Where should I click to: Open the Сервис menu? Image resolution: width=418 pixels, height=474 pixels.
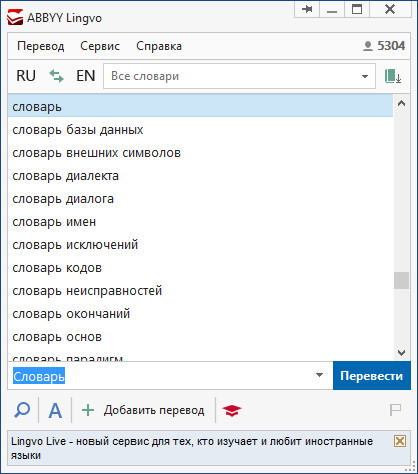click(100, 46)
